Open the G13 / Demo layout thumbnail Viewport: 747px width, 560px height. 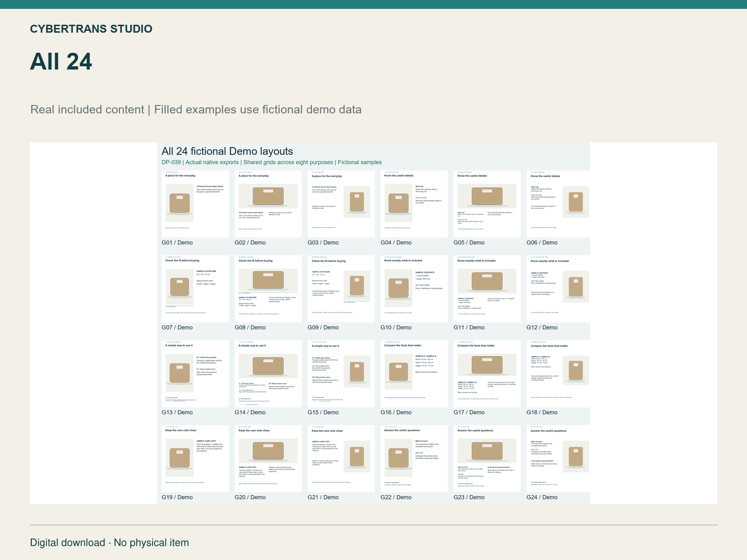195,374
